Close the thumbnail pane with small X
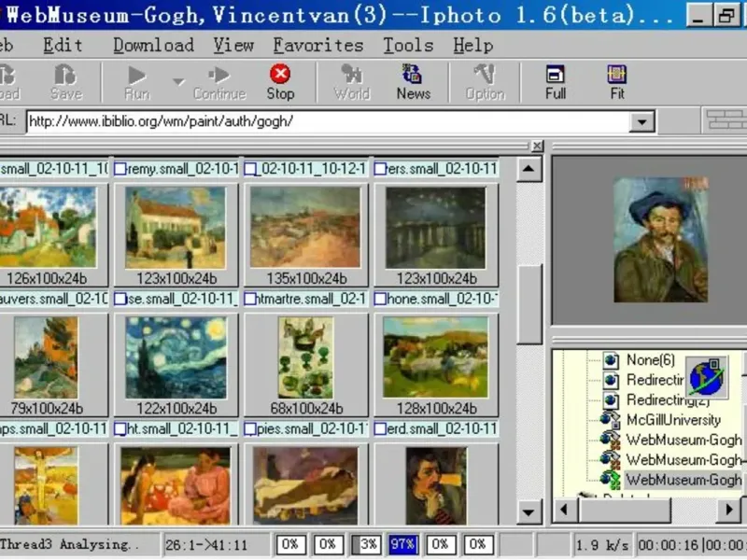Image resolution: width=747 pixels, height=560 pixels. point(537,146)
